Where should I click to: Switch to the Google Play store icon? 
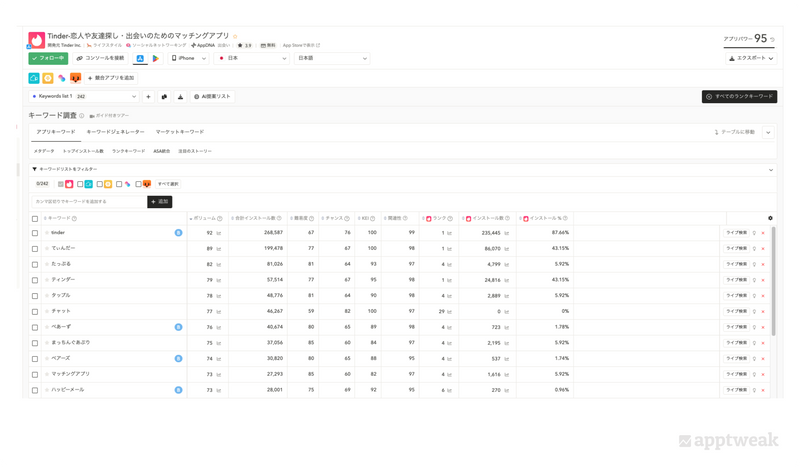click(x=156, y=58)
